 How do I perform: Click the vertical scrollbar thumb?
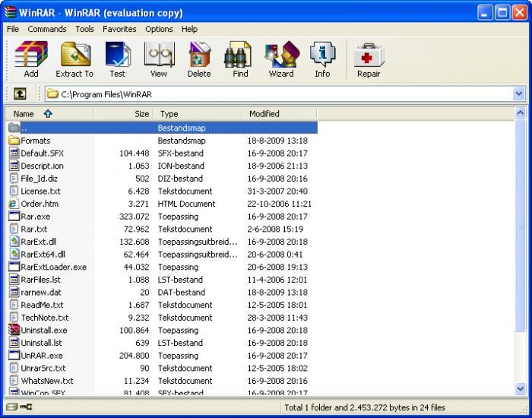click(x=520, y=225)
